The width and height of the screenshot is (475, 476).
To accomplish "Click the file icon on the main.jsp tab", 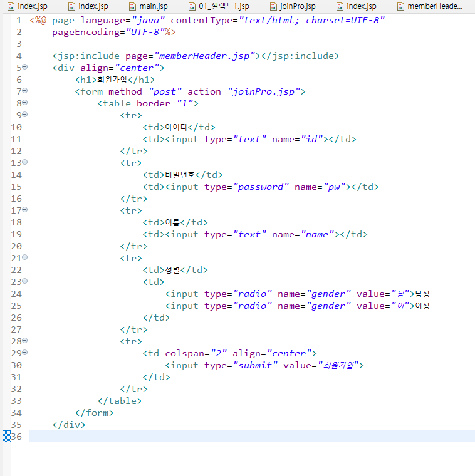I will (x=133, y=6).
